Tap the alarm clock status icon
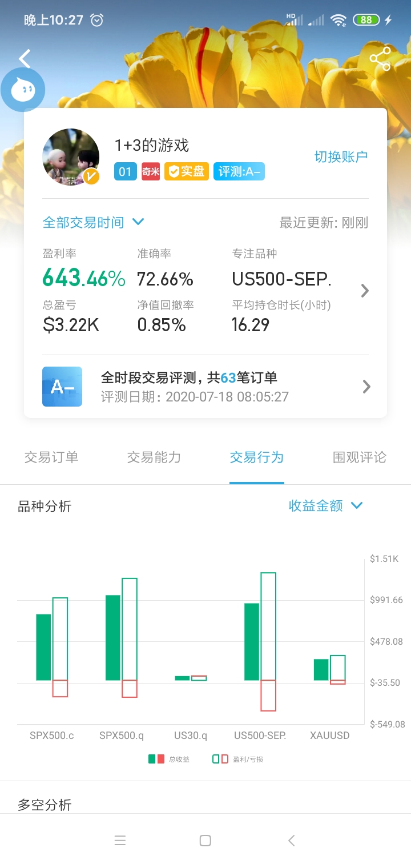411x868 pixels. [x=98, y=20]
